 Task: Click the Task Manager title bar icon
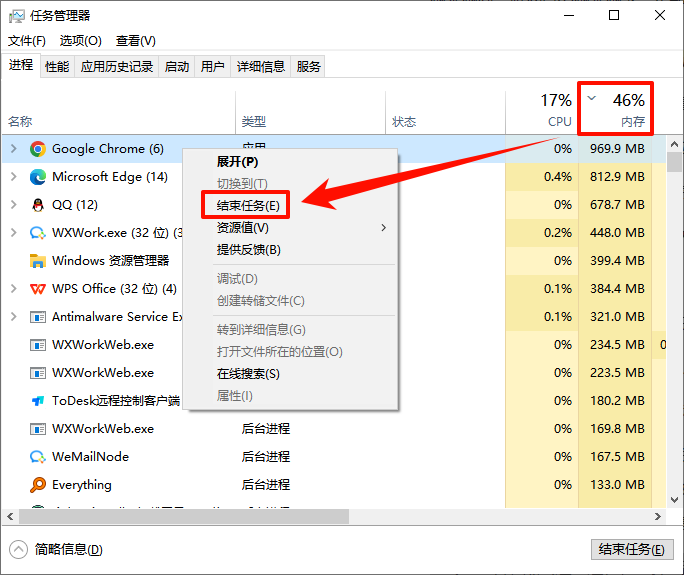17,16
